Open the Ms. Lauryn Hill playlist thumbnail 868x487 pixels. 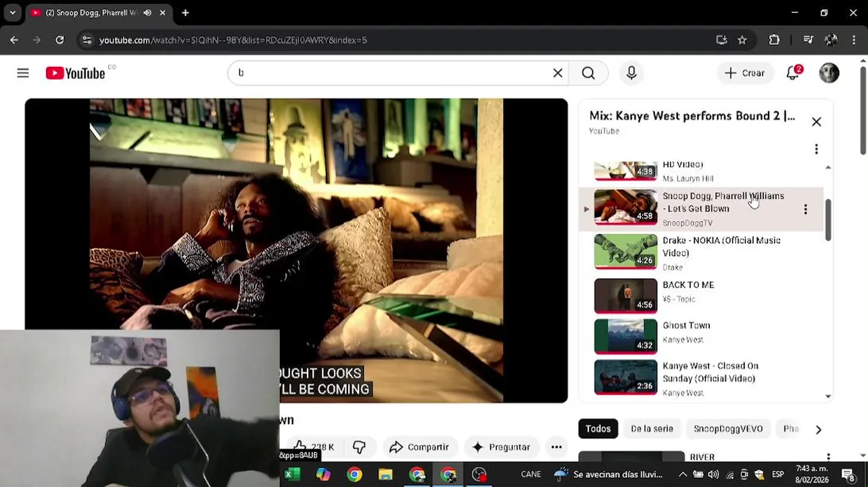click(x=625, y=171)
